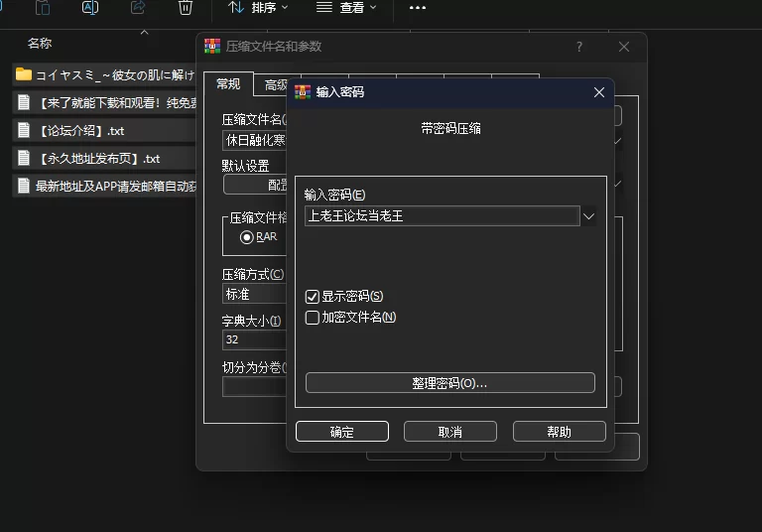Viewport: 762px width, 532px height.
Task: Uncheck the 显示密码(S) checkbox
Action: pyautogui.click(x=312, y=297)
